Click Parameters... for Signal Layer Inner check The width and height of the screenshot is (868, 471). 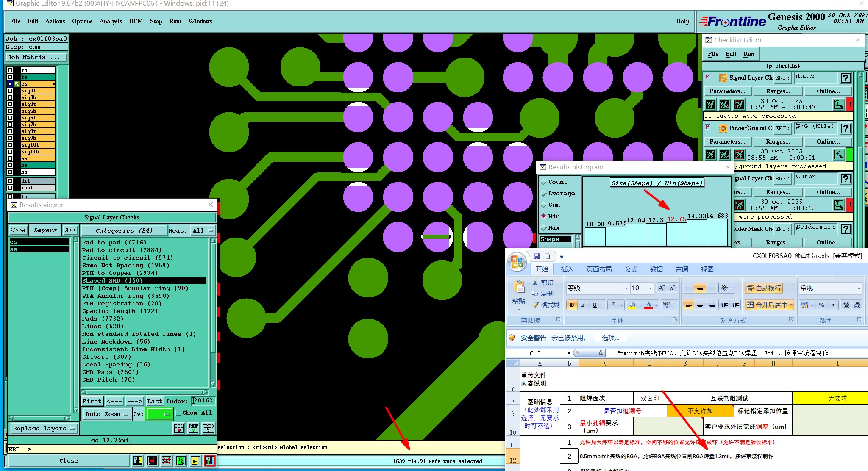pyautogui.click(x=727, y=91)
